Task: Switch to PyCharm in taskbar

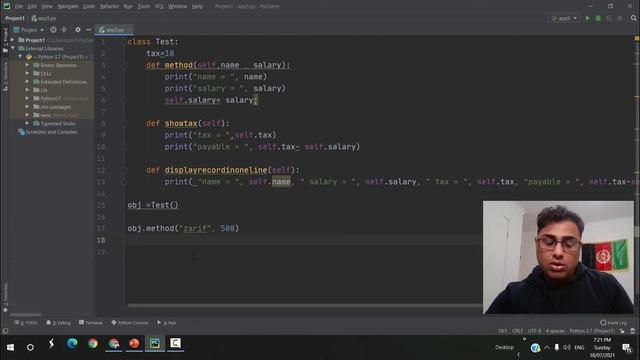Action: 155,344
